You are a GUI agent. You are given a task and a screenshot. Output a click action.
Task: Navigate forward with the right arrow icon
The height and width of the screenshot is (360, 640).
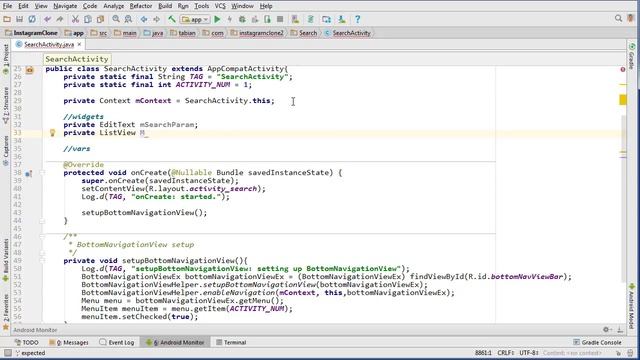pos(156,19)
